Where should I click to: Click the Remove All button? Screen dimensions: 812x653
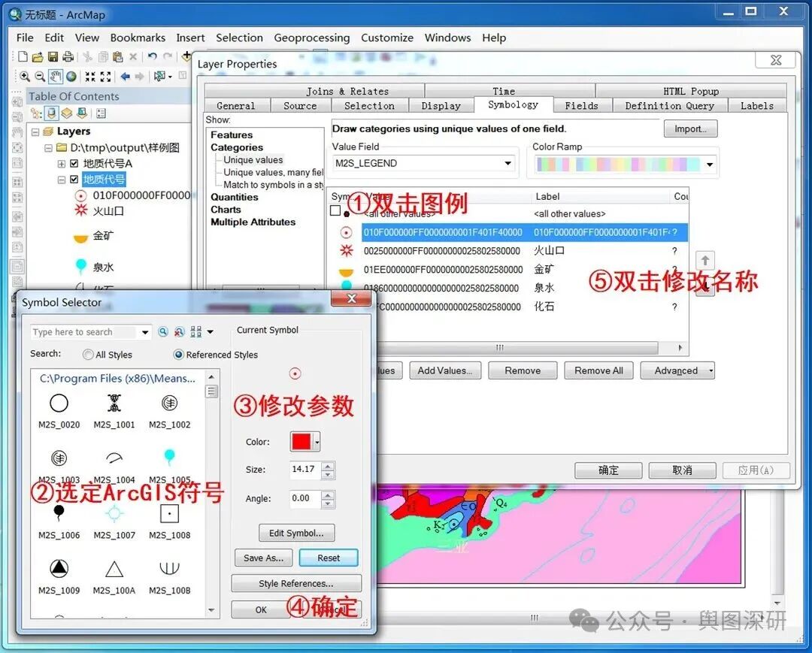598,370
